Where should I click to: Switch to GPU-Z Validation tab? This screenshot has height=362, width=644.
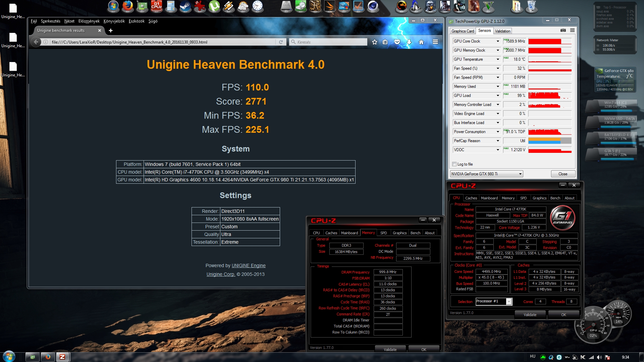click(x=502, y=31)
